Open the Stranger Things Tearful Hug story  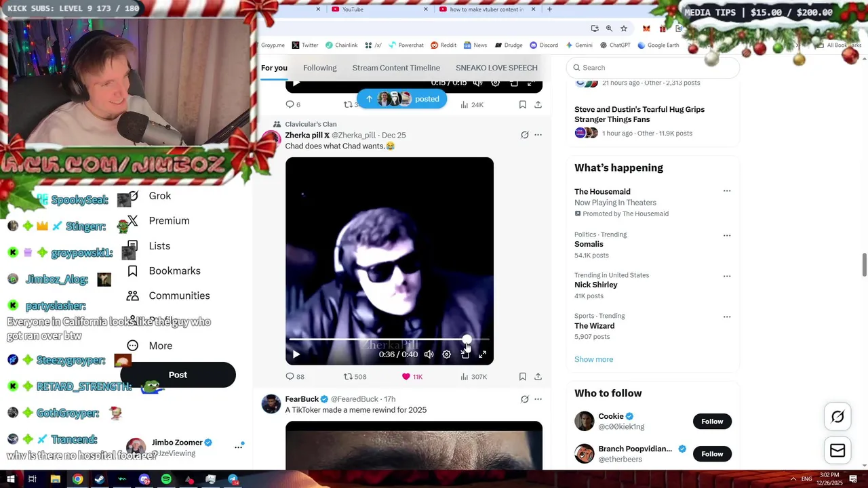pos(639,114)
